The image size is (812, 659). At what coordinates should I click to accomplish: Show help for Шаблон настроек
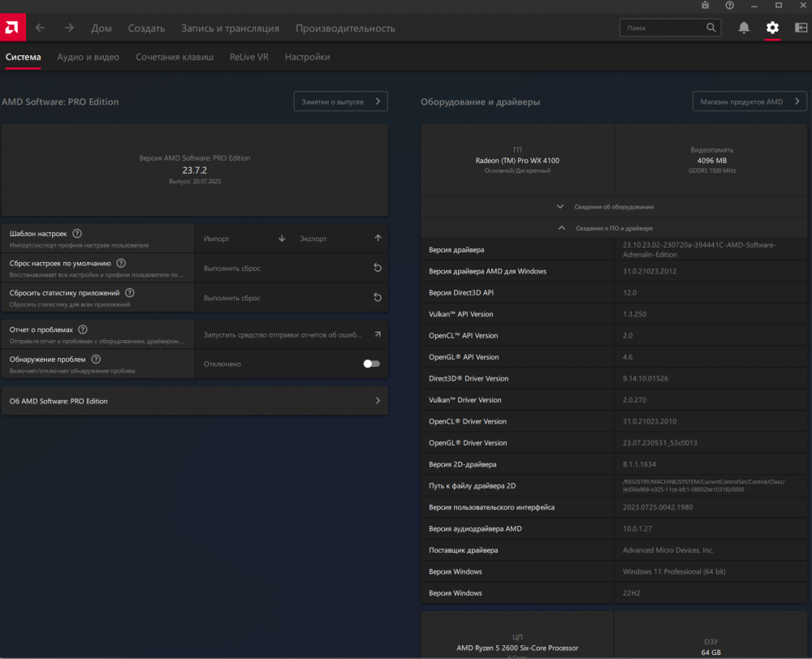point(77,234)
